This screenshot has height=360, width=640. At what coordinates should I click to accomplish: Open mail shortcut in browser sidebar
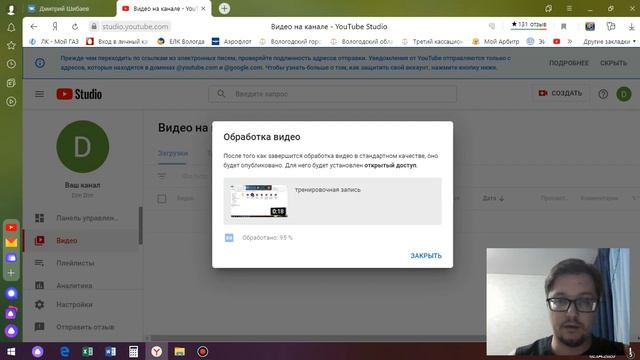click(11, 242)
